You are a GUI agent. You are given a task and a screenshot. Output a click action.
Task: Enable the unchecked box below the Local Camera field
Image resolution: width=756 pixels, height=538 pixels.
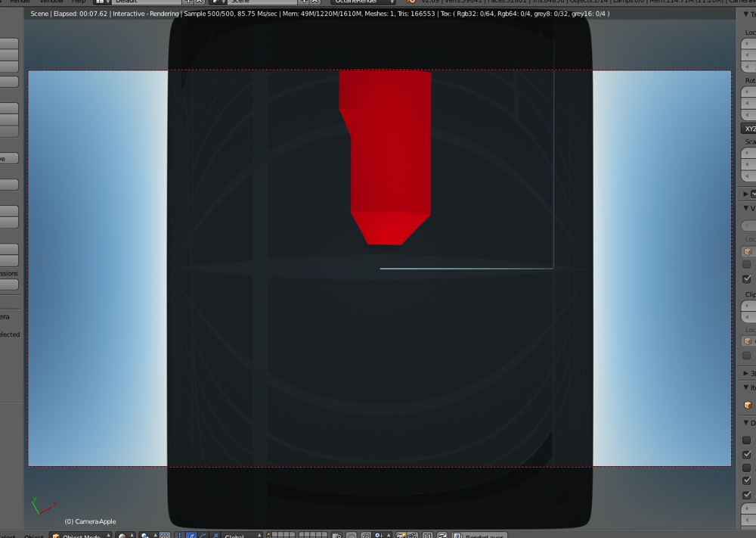747,356
